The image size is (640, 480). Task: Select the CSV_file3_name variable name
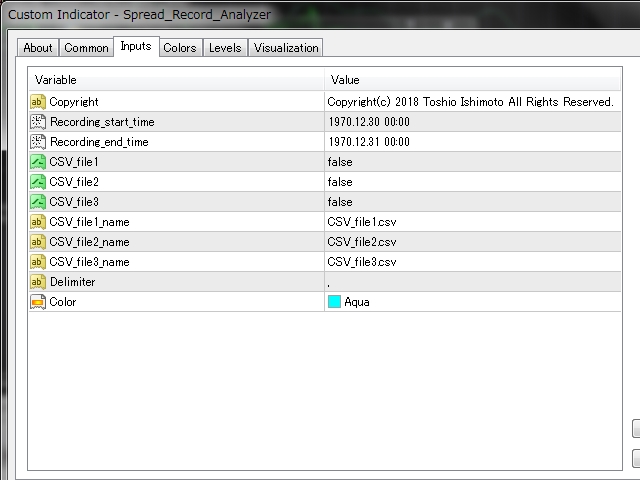89,262
